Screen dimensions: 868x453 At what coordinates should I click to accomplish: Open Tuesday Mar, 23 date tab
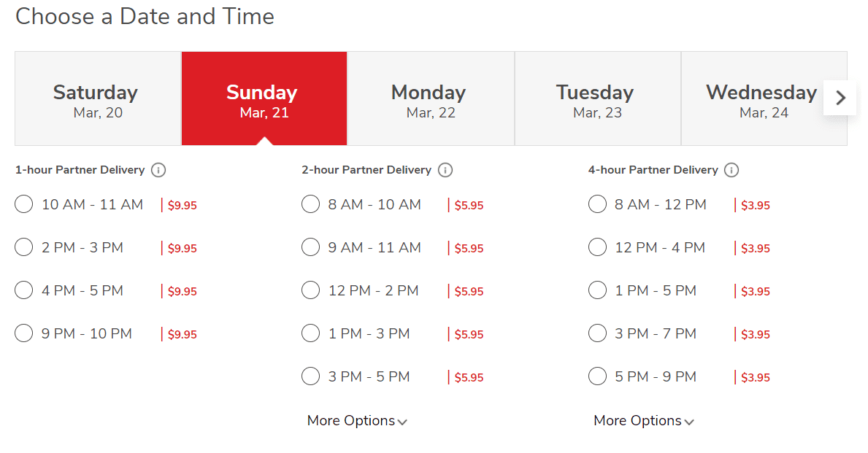(598, 98)
